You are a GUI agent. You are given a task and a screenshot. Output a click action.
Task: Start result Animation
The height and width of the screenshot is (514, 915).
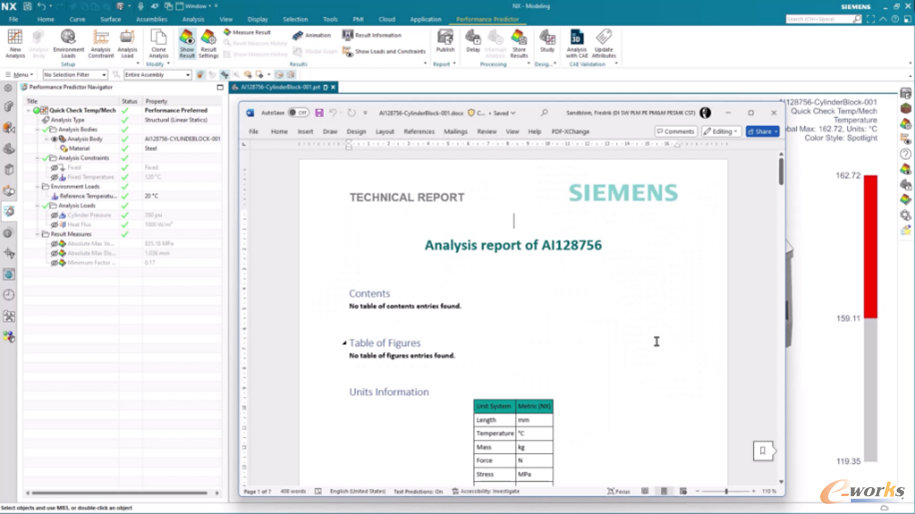click(312, 35)
